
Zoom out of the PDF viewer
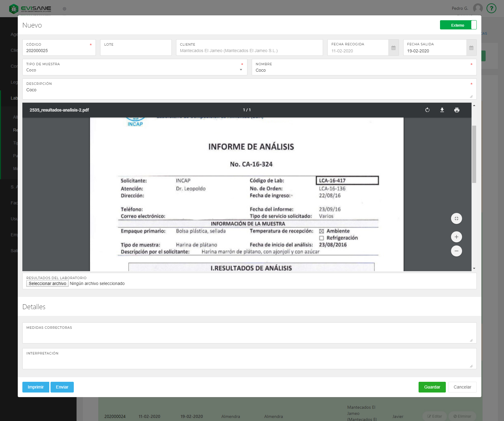457,251
